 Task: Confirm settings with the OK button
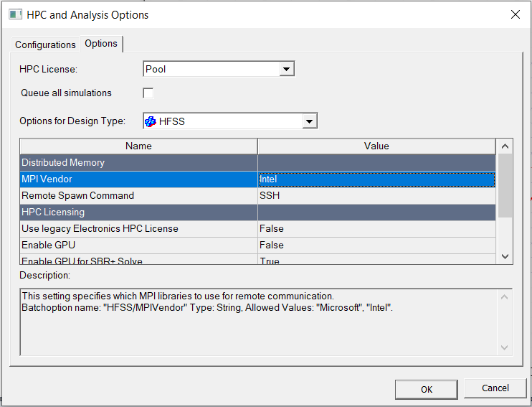click(x=427, y=389)
